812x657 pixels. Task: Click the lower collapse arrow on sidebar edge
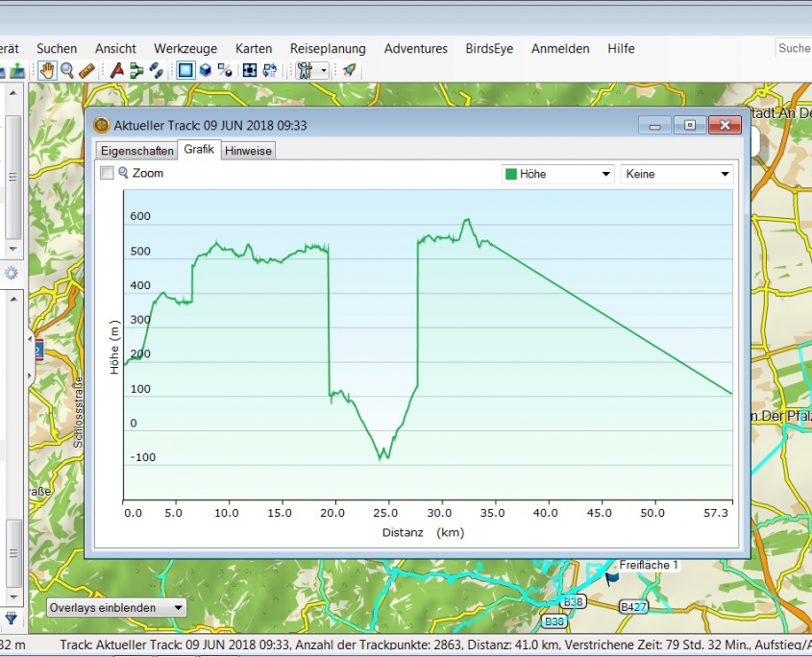[30, 375]
